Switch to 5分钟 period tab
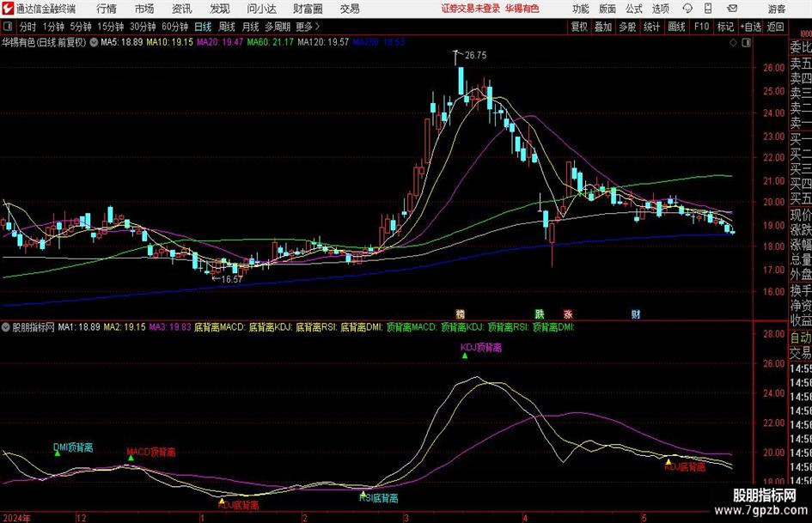Screen dimensions: 812x523 pyautogui.click(x=81, y=27)
